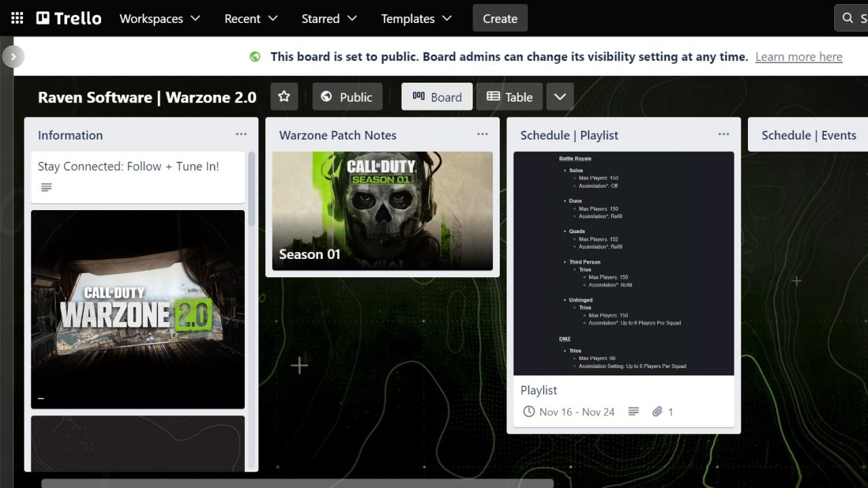
Task: Click the paperclip attachment badge on Playlist card
Action: [656, 411]
